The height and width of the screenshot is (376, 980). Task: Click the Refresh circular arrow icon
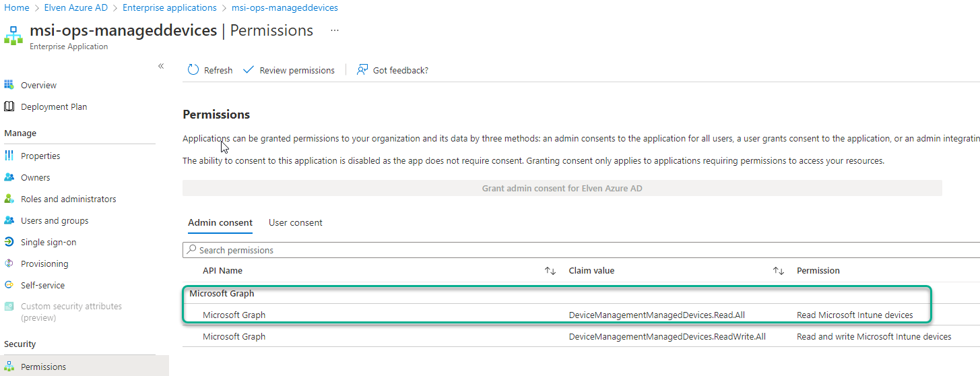(x=193, y=69)
